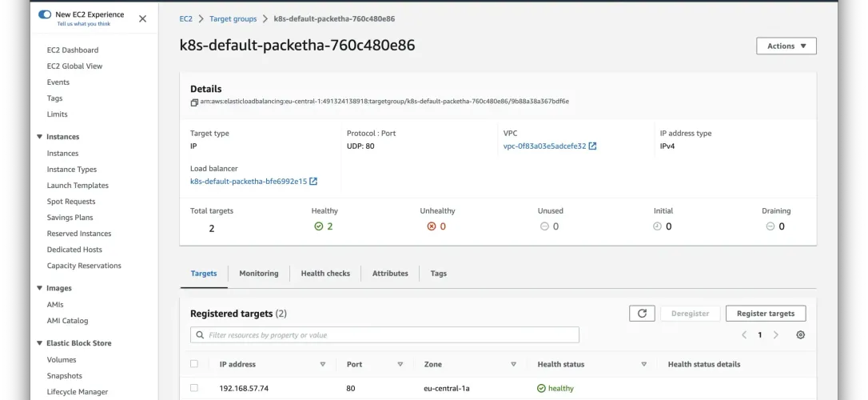This screenshot has height=400, width=868.
Task: Open EC2 Dashboard in sidebar
Action: click(x=73, y=50)
